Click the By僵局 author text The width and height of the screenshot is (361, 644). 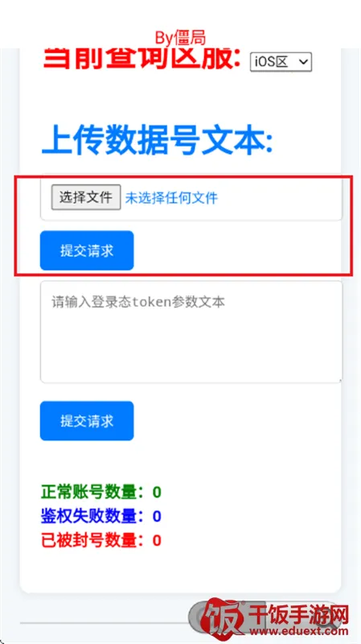180,38
